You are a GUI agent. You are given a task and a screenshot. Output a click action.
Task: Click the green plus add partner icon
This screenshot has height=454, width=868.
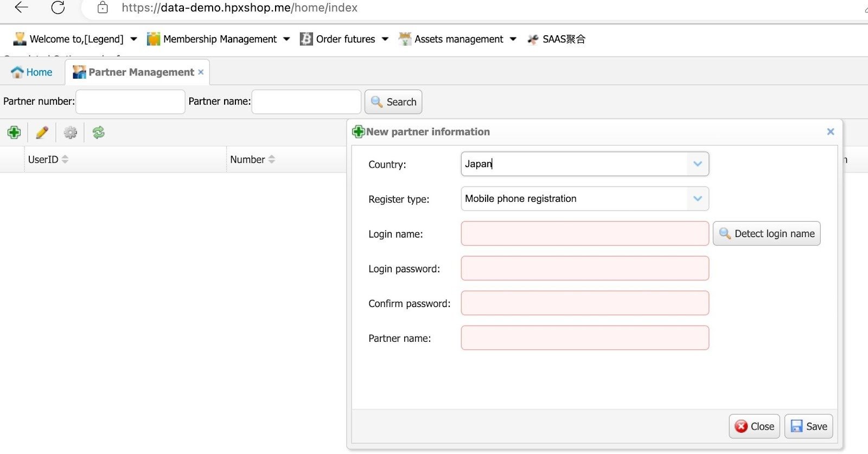point(14,132)
